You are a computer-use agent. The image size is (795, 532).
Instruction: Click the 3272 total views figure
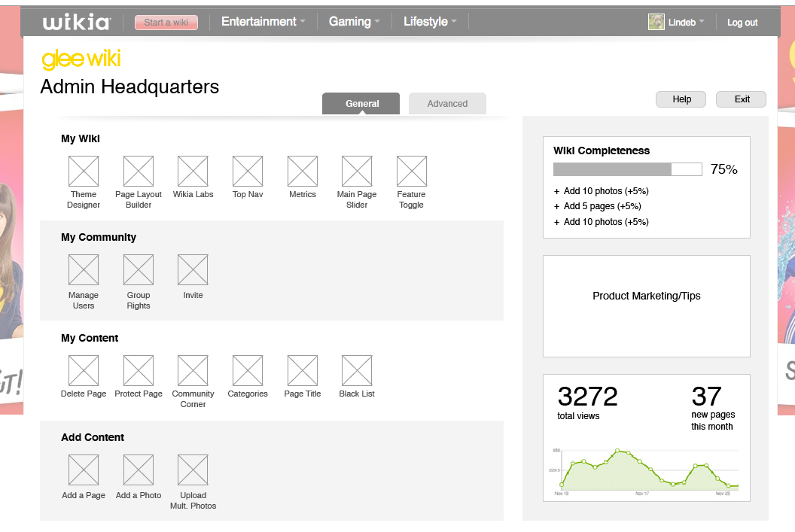tap(588, 397)
